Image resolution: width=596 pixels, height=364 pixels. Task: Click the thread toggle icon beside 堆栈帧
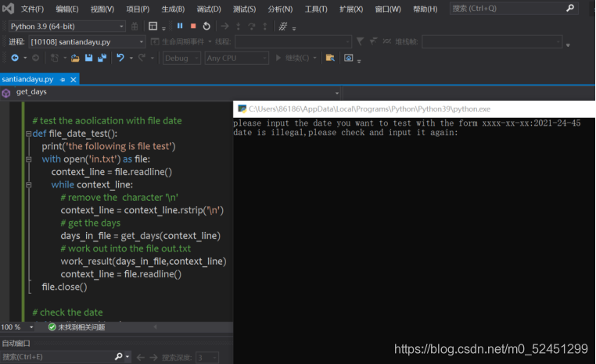pos(387,41)
